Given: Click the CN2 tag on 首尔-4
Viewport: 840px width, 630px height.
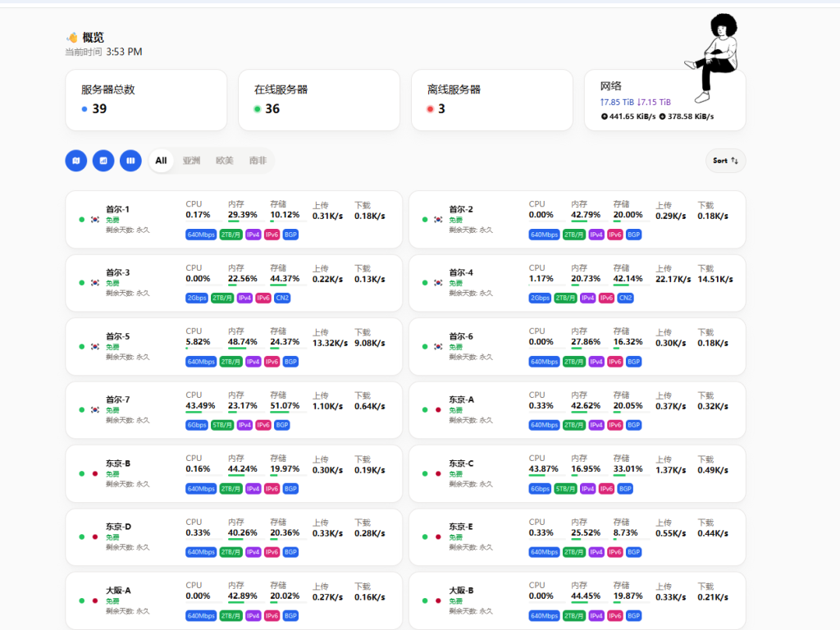Looking at the screenshot, I should tap(625, 298).
